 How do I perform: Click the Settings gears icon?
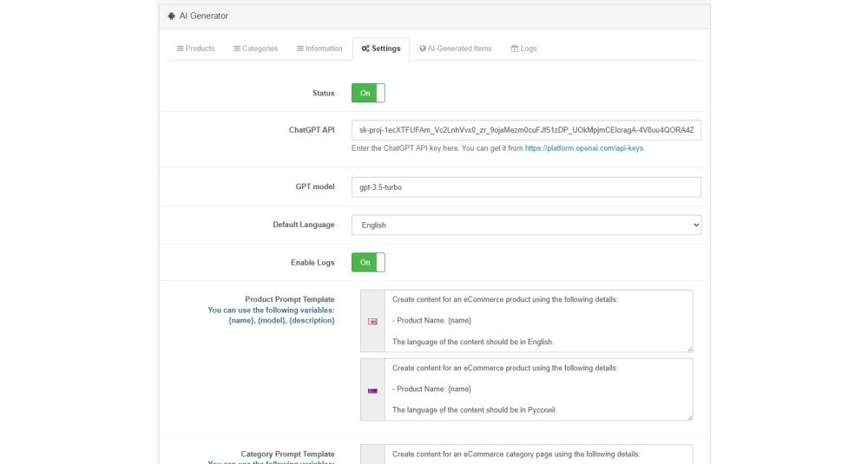pyautogui.click(x=365, y=49)
